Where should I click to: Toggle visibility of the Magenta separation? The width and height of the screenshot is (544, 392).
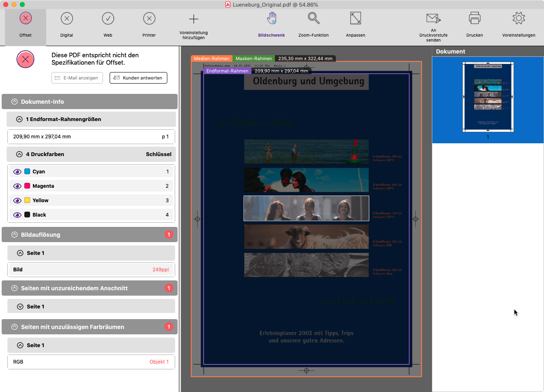pyautogui.click(x=17, y=186)
